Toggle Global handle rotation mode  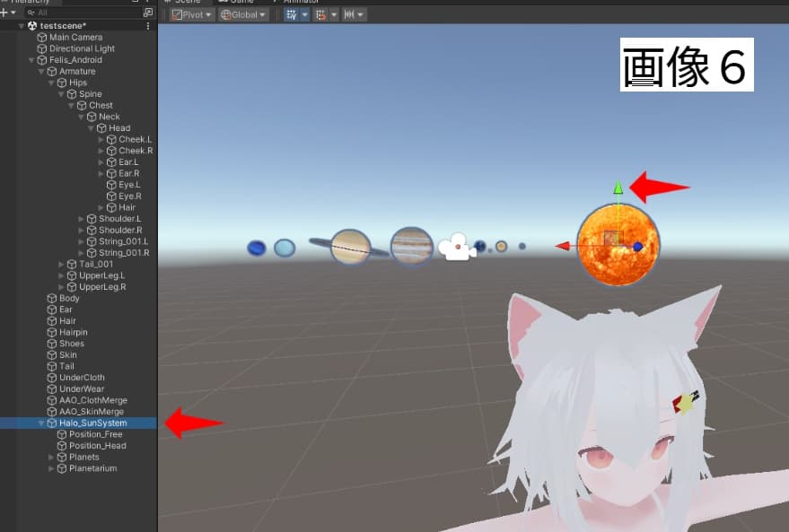pos(243,14)
